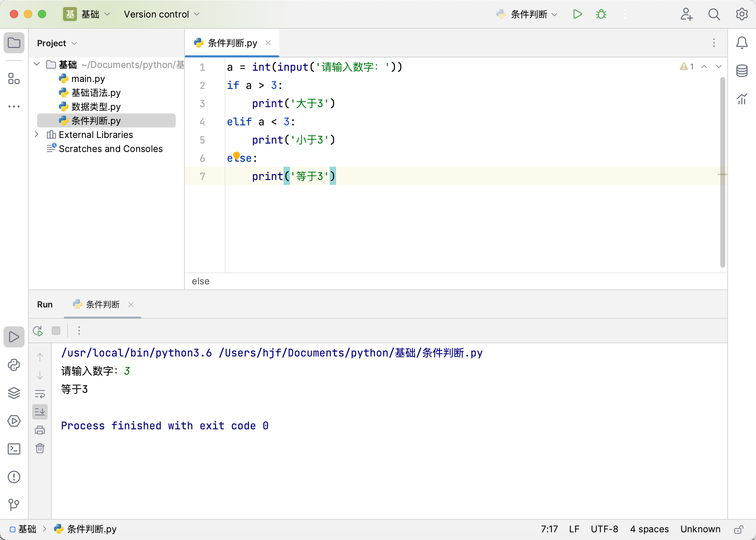The height and width of the screenshot is (540, 756).
Task: Open the Structure tool window icon
Action: pos(14,79)
